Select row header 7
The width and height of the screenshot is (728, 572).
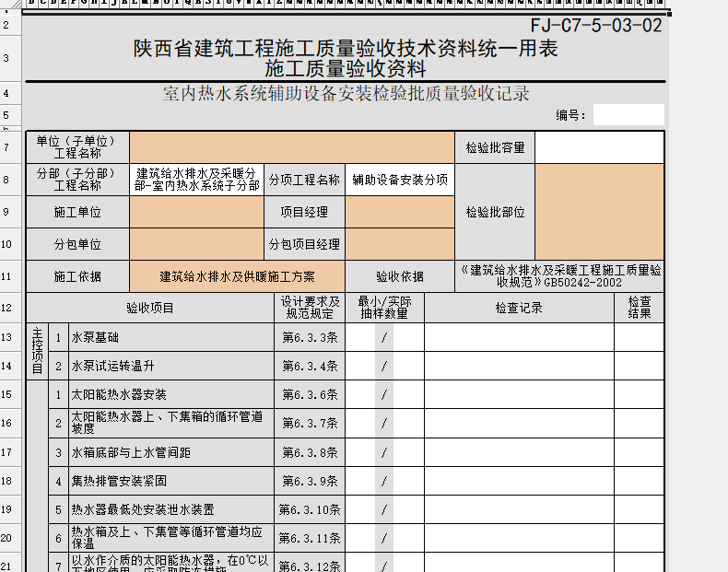[10, 147]
